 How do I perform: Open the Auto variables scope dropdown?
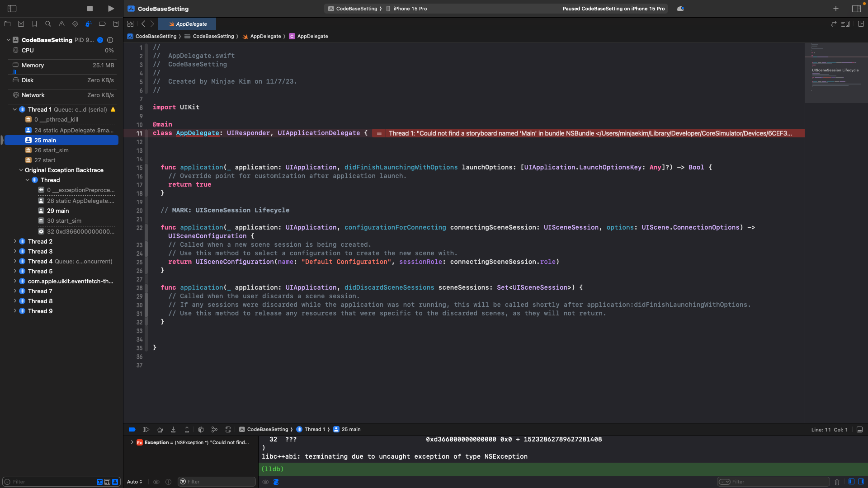(135, 482)
